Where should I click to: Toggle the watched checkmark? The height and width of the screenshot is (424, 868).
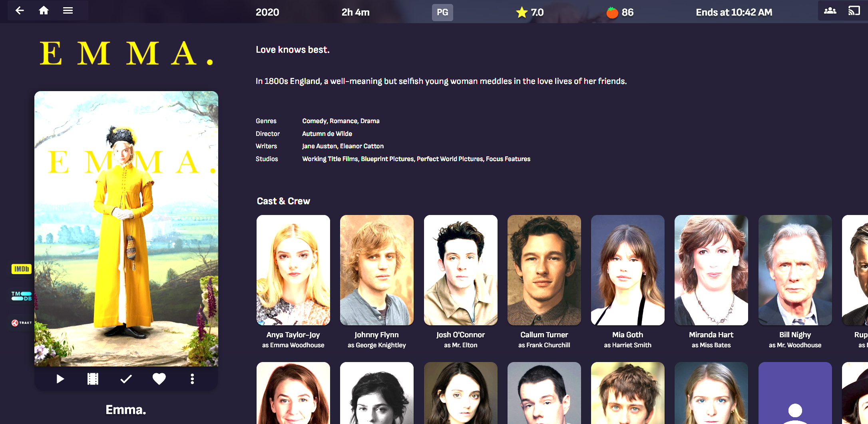(x=126, y=379)
